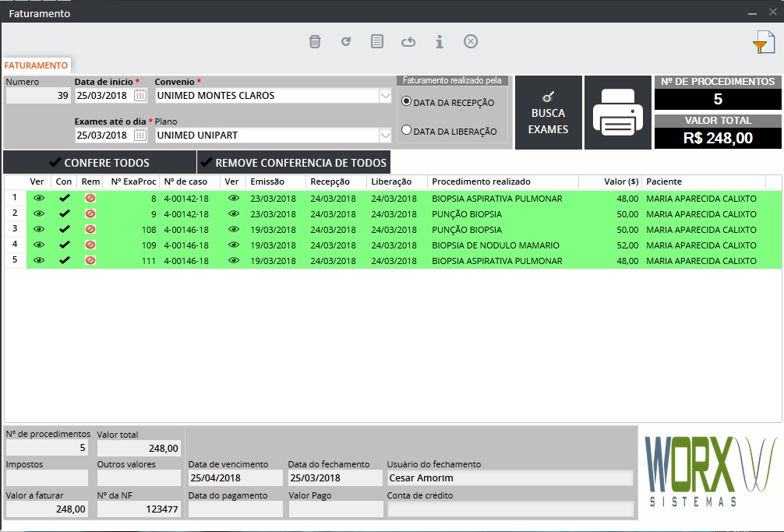Click the Valor Pago input field

[x=336, y=509]
